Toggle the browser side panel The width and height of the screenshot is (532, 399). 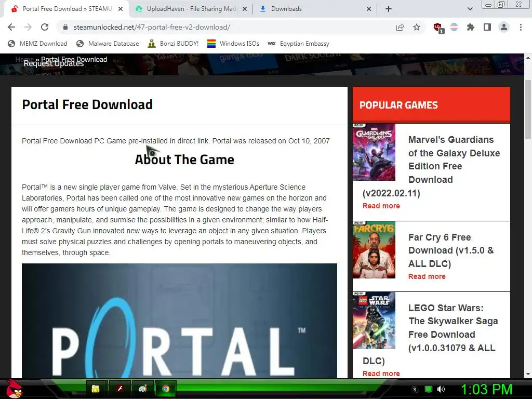pyautogui.click(x=487, y=27)
